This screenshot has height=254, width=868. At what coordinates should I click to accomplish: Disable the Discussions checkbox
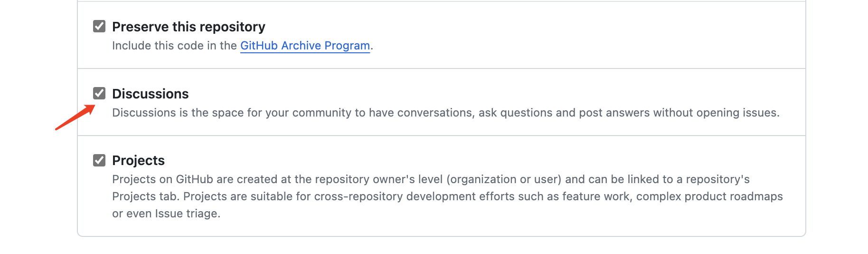click(99, 93)
